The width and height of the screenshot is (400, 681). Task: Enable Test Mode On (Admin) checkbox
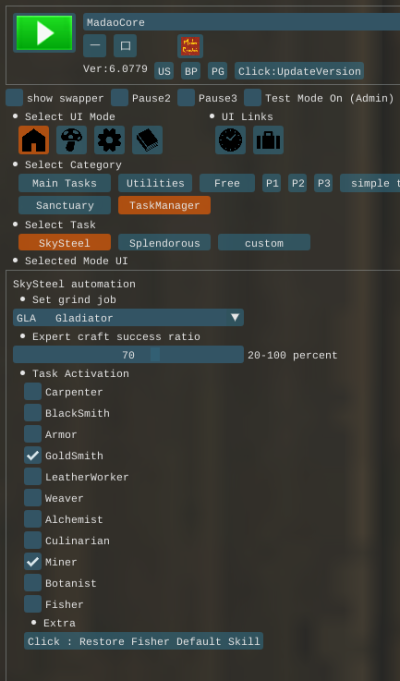pyautogui.click(x=252, y=98)
